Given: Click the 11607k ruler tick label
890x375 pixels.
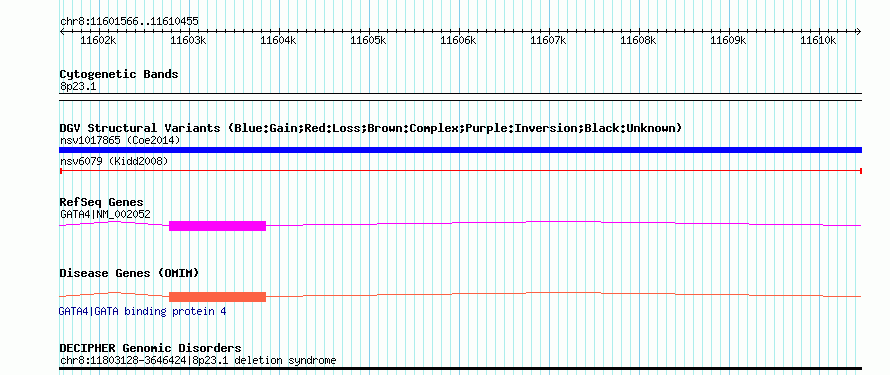Looking at the screenshot, I should point(548,40).
